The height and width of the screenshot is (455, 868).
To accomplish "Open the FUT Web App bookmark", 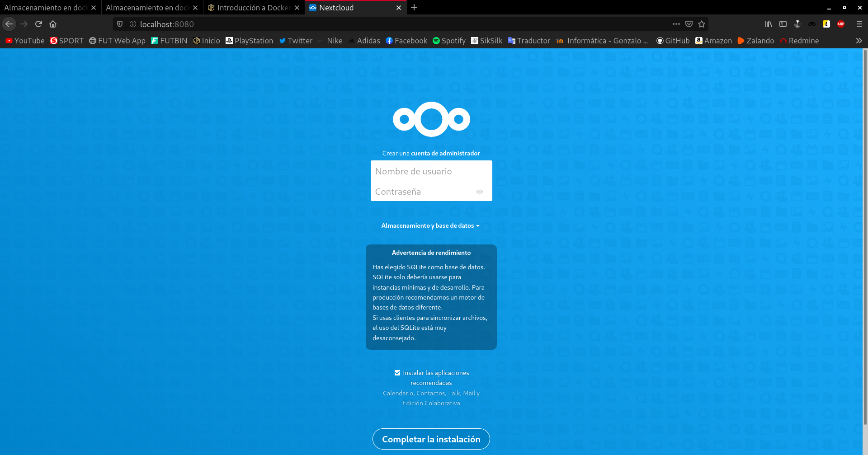I will click(117, 41).
